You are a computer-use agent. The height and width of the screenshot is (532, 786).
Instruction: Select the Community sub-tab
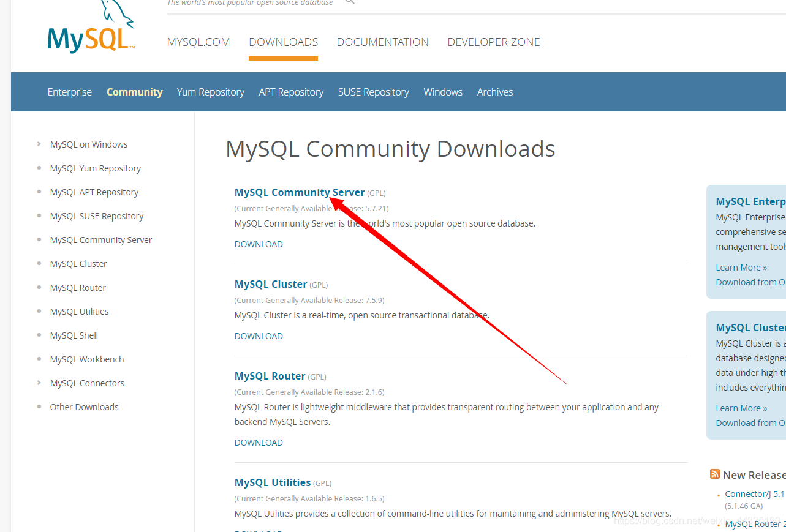coord(135,92)
